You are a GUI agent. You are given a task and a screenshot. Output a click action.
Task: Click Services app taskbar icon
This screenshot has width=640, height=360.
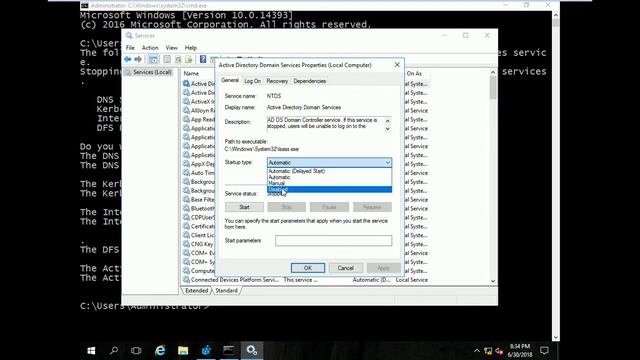pyautogui.click(x=252, y=351)
